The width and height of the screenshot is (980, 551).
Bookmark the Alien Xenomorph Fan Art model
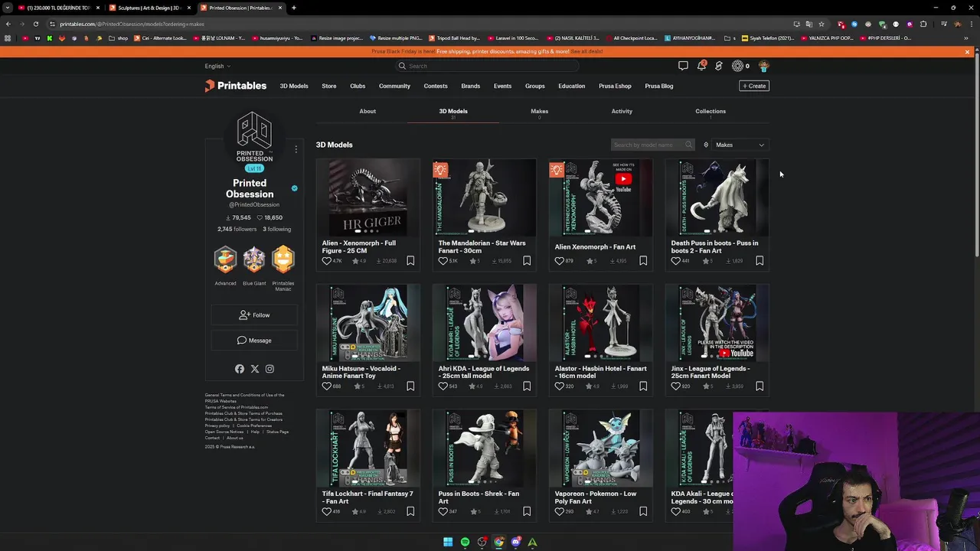coord(643,261)
